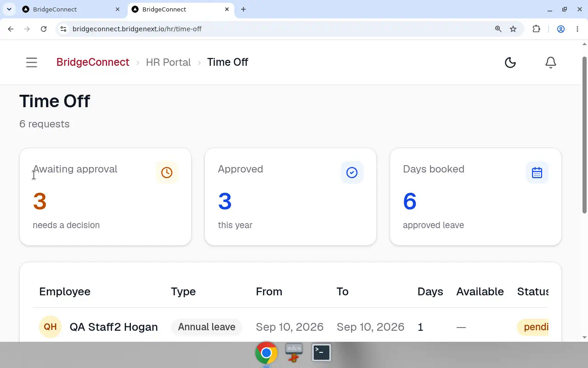
Task: Go forward using the browser forward arrow
Action: click(27, 29)
